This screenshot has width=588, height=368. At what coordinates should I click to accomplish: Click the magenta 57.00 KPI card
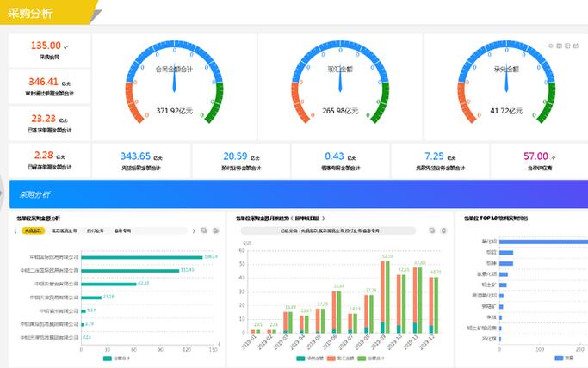click(540, 161)
